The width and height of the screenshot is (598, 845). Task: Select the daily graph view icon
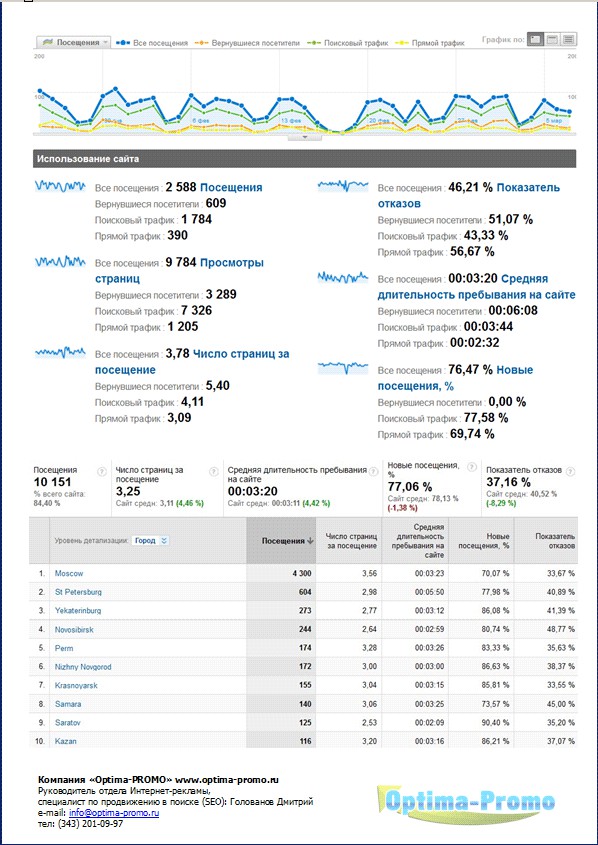coord(535,40)
